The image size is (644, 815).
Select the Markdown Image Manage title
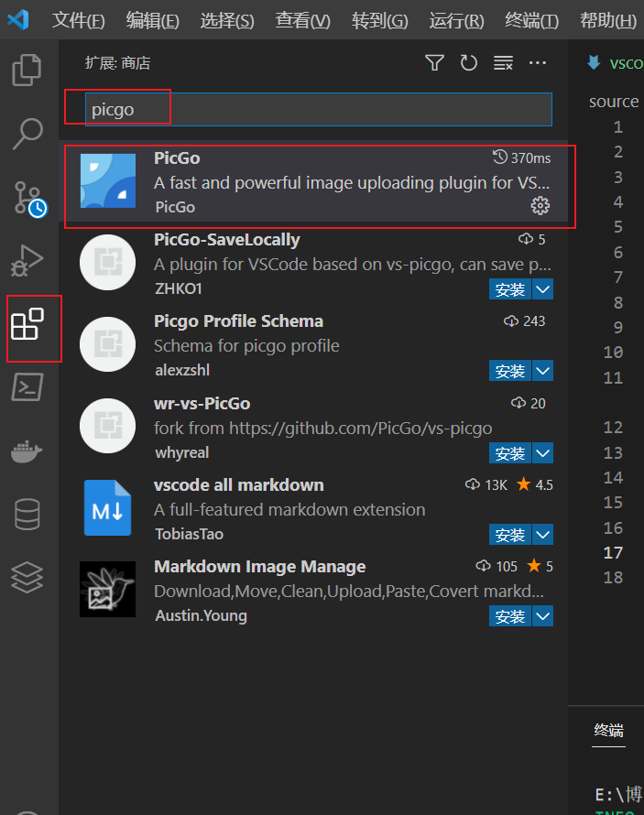click(x=260, y=567)
